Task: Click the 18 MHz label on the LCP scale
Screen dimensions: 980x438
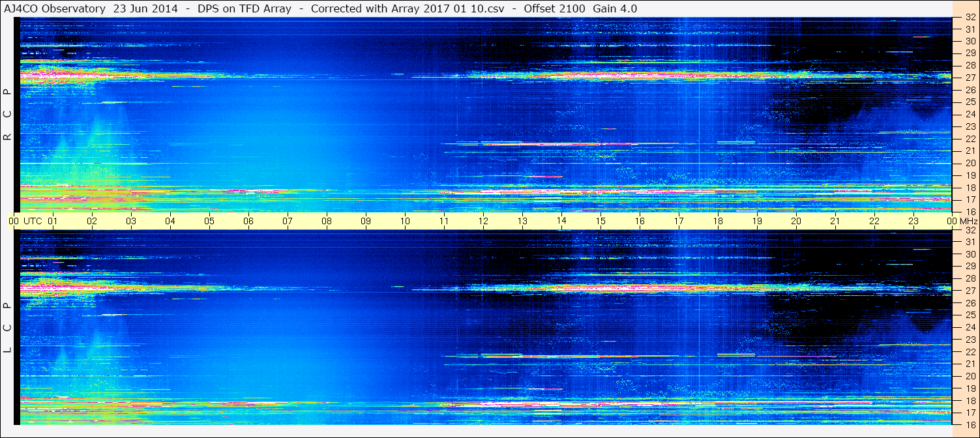Action: tap(970, 401)
